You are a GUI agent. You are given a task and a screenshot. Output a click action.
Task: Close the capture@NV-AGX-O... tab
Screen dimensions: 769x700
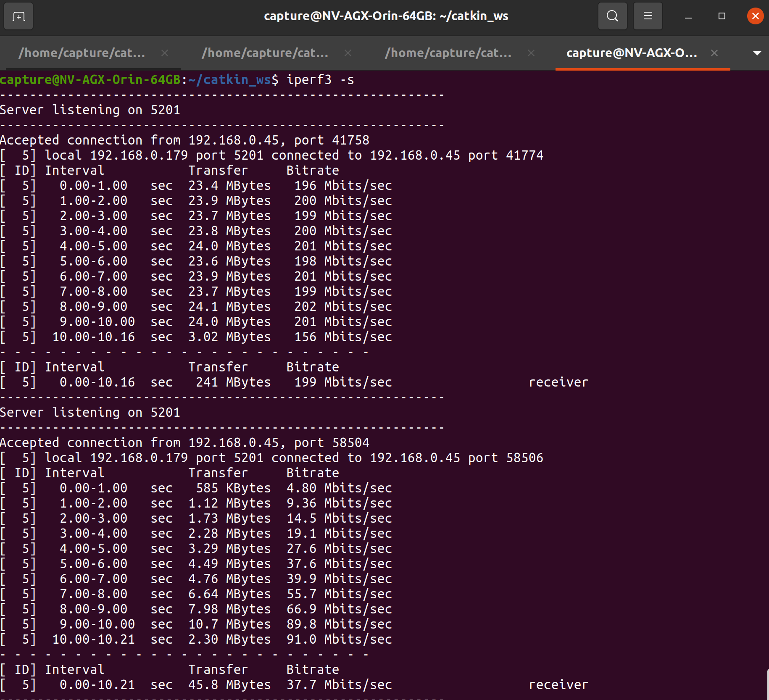(714, 53)
